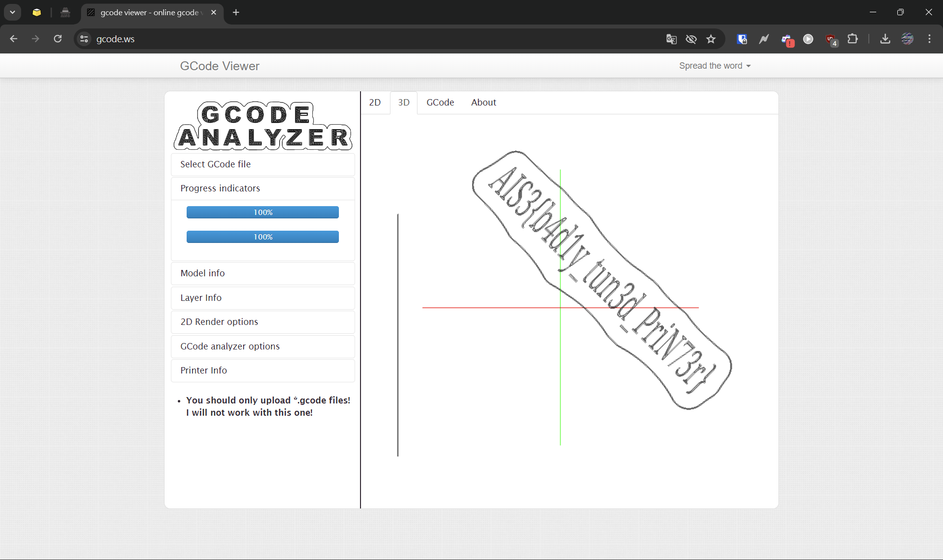This screenshot has width=943, height=560.
Task: Switch to the GCode tab
Action: (440, 102)
